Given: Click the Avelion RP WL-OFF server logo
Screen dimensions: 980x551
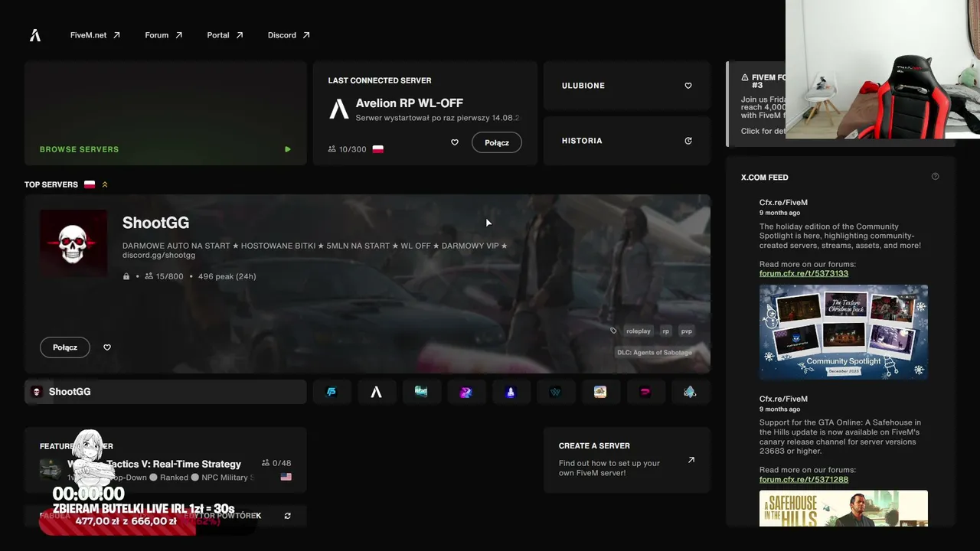Looking at the screenshot, I should pos(339,109).
